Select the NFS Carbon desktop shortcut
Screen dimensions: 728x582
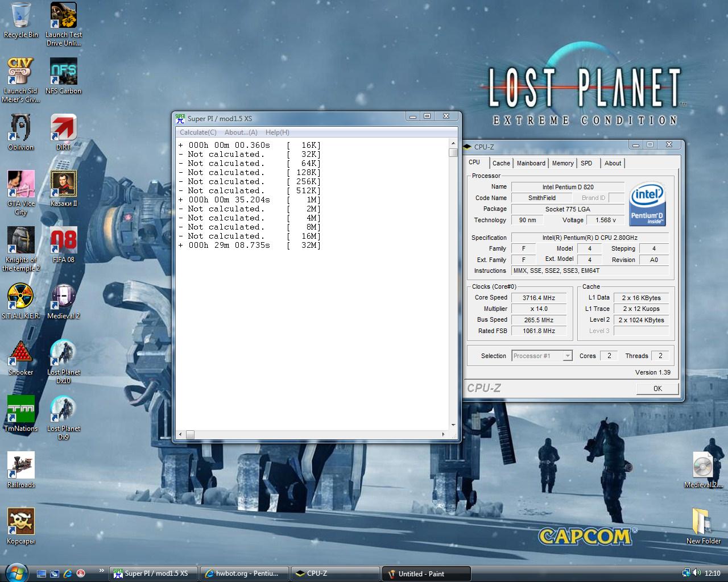64,76
